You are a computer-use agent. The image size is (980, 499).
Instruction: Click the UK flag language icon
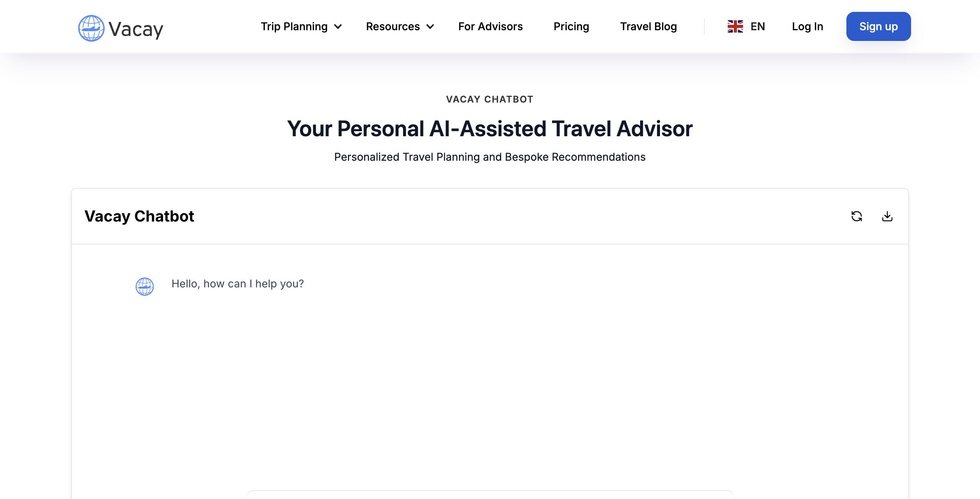(735, 26)
